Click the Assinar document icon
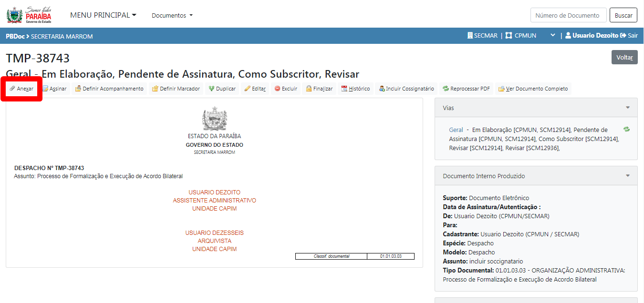644x303 pixels. tap(45, 89)
